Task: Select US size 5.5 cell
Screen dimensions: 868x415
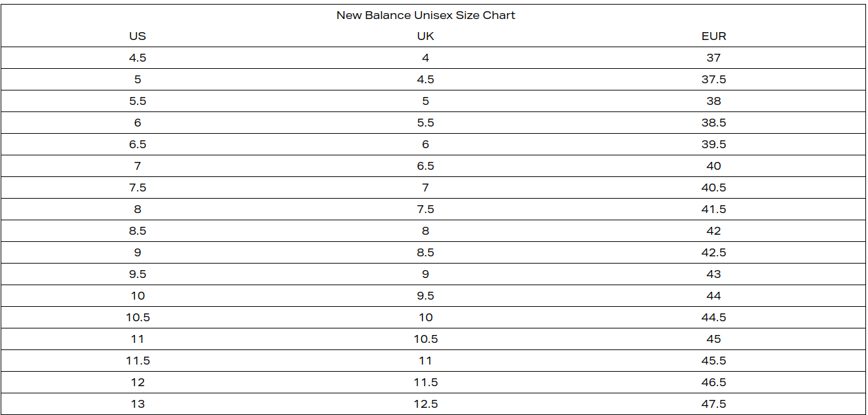Action: [138, 101]
